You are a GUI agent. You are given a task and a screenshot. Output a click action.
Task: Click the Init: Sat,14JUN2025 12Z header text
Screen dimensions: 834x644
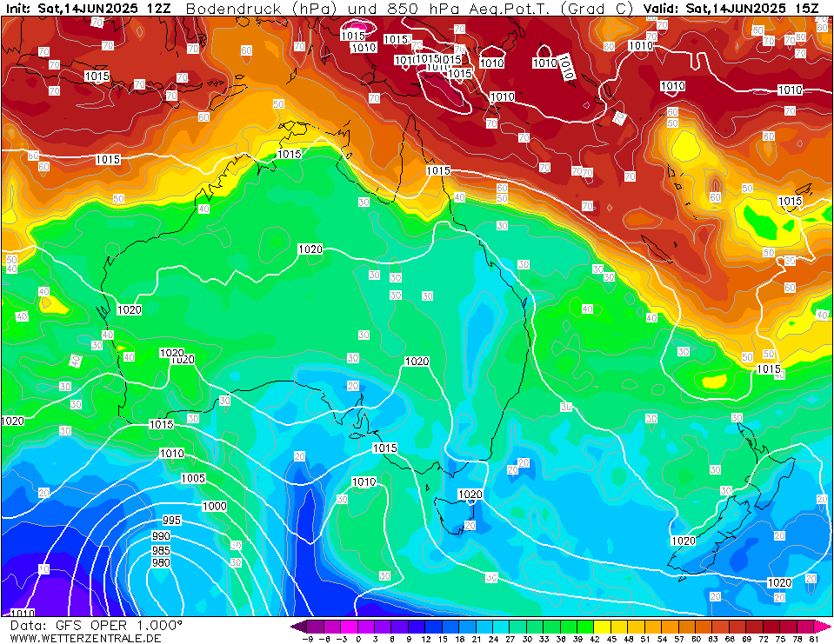coord(88,8)
